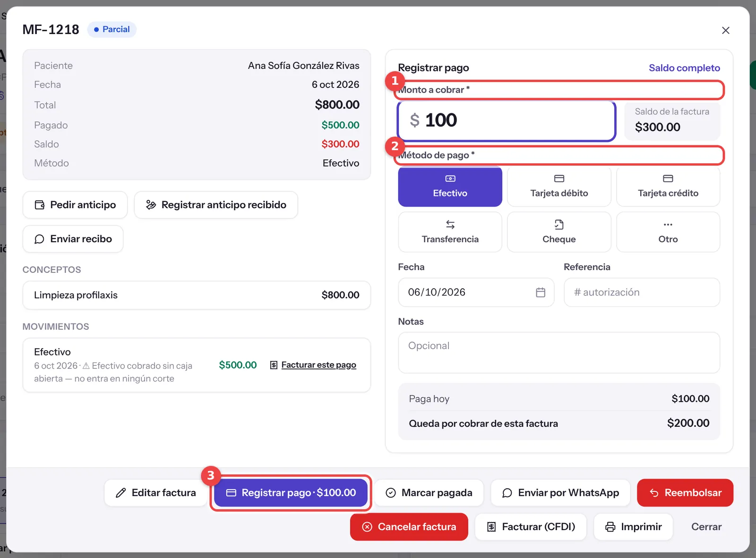This screenshot has height=558, width=756.
Task: Click the $500.00 Efectivo movement amount
Action: pyautogui.click(x=238, y=365)
